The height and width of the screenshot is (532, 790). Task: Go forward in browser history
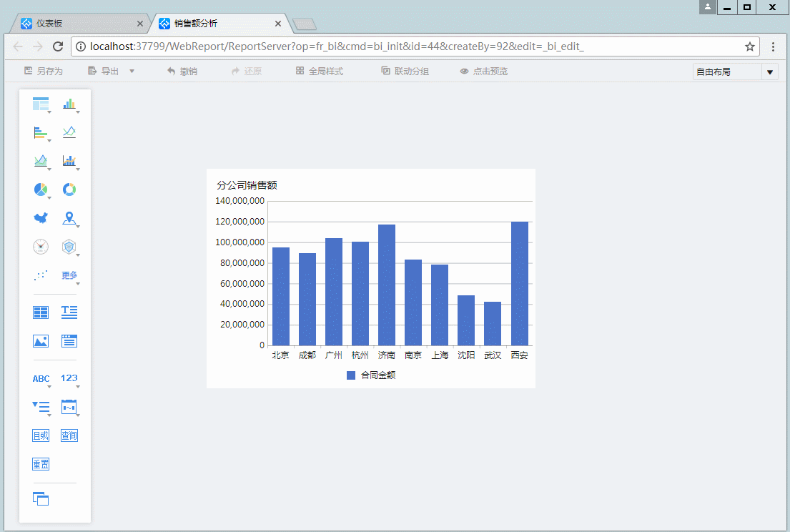pyautogui.click(x=38, y=46)
